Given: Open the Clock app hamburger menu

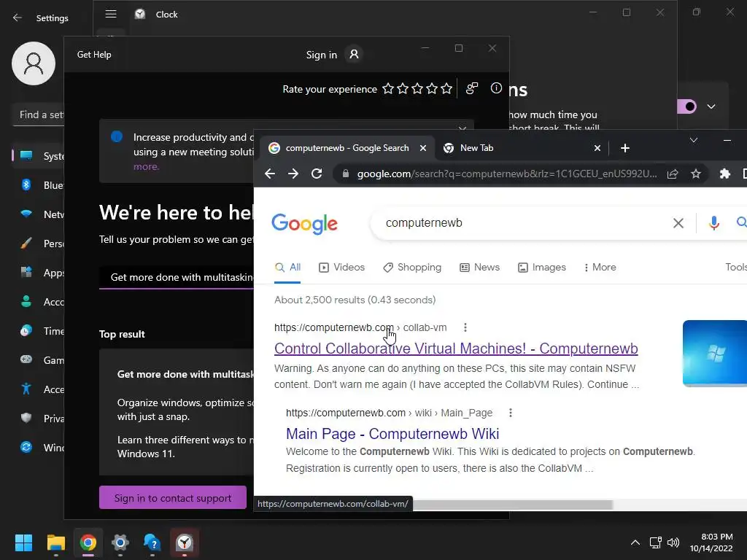Looking at the screenshot, I should [x=111, y=14].
